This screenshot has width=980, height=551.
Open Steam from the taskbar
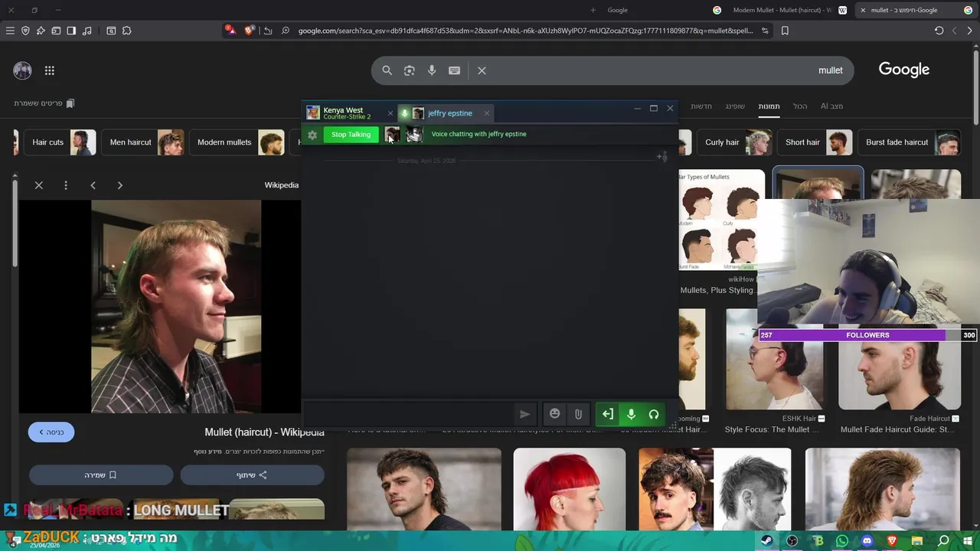point(766,541)
